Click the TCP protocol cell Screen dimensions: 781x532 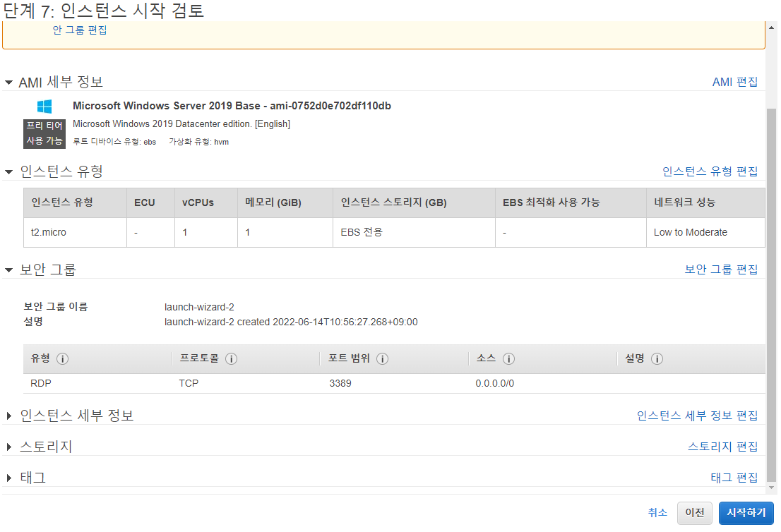(x=189, y=384)
